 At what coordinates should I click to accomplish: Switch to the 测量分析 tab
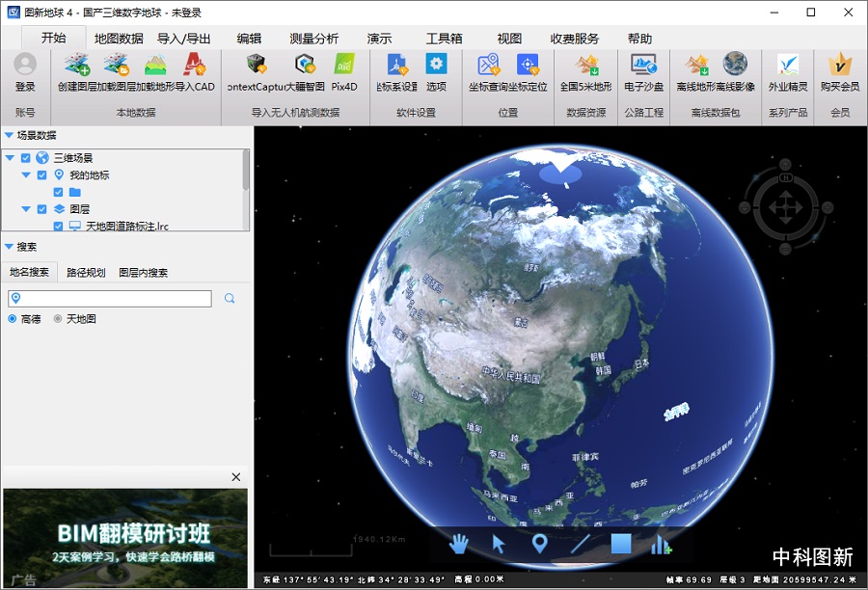(x=313, y=39)
